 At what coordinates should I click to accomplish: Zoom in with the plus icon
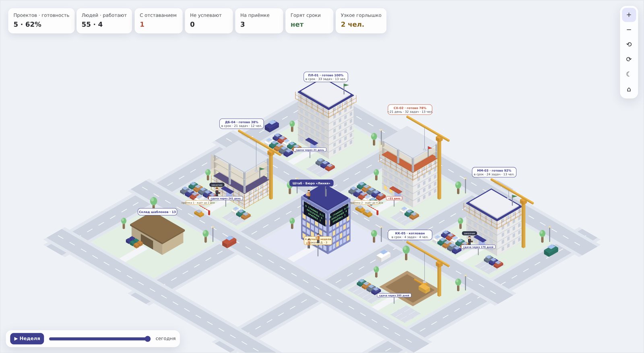[x=629, y=15]
